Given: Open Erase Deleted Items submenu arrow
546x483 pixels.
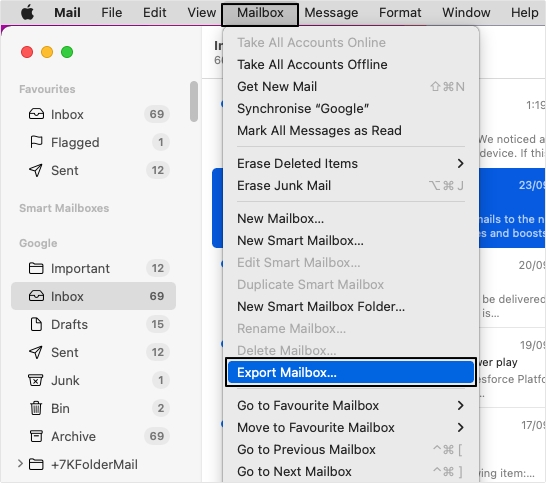Looking at the screenshot, I should pyautogui.click(x=460, y=163).
